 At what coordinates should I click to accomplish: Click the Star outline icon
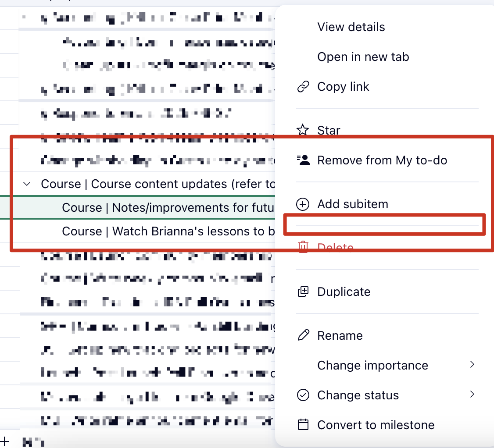303,130
